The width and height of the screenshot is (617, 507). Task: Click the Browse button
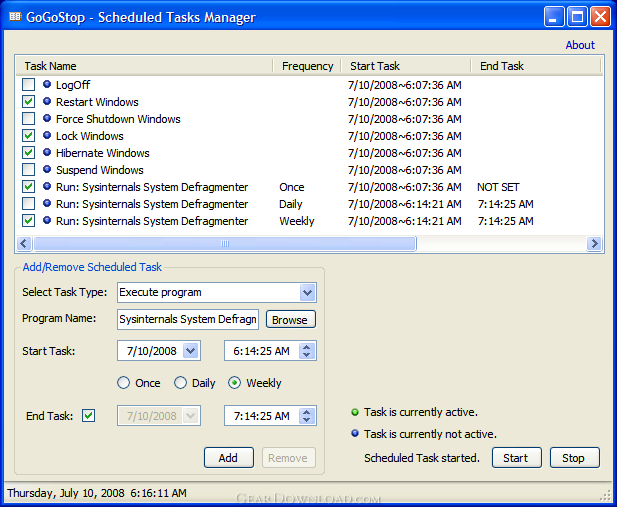point(291,319)
